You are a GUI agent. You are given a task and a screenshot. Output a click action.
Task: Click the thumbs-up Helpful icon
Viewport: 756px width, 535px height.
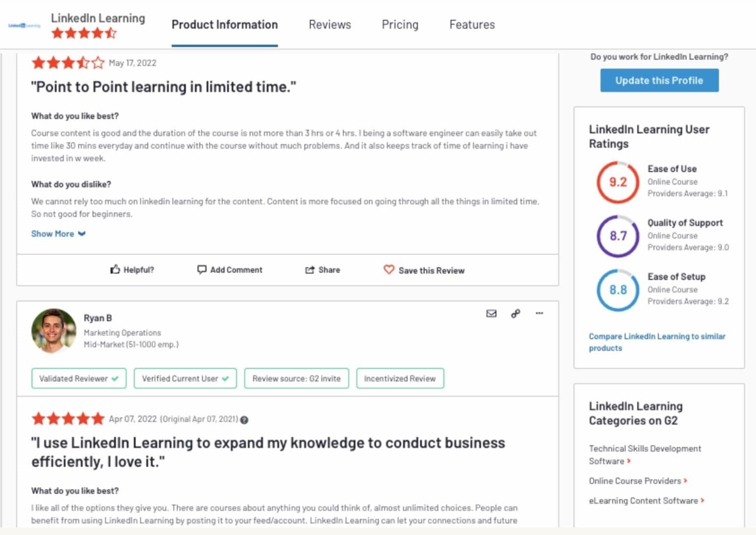tap(115, 269)
